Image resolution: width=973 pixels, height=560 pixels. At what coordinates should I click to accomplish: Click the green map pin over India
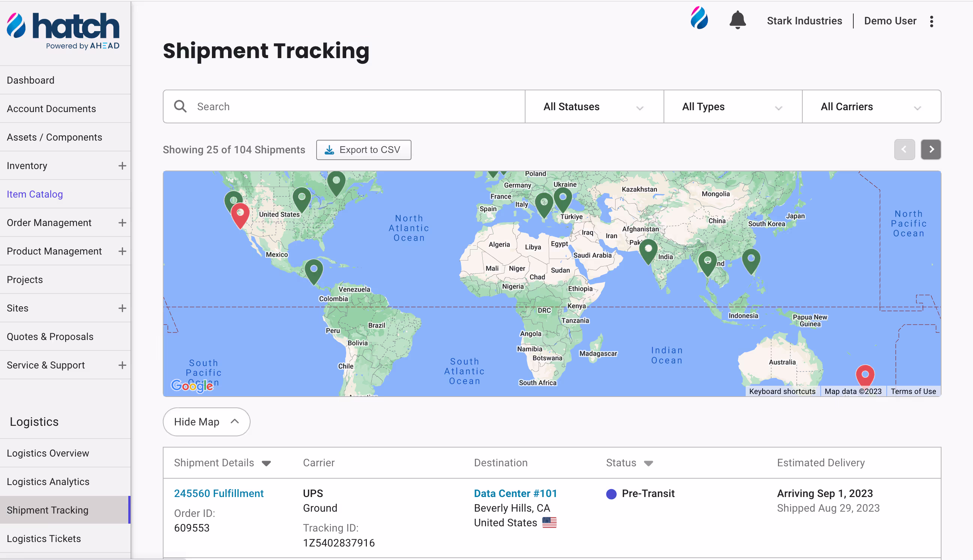point(648,250)
